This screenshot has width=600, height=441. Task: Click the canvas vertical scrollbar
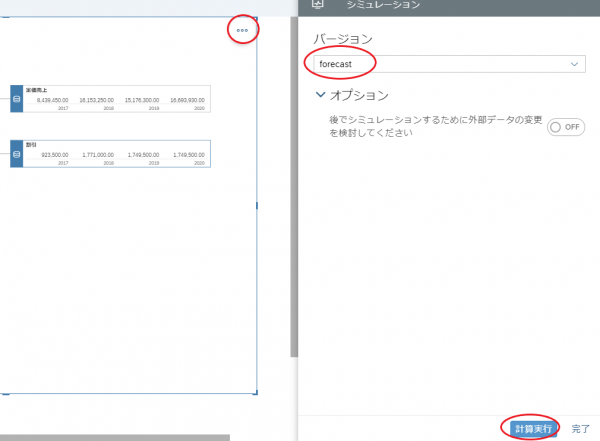(293, 200)
